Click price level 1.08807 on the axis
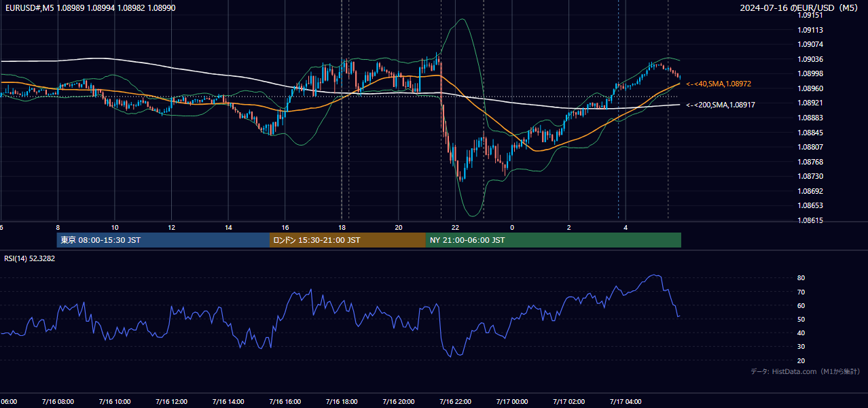The height and width of the screenshot is (408, 868). [x=810, y=147]
